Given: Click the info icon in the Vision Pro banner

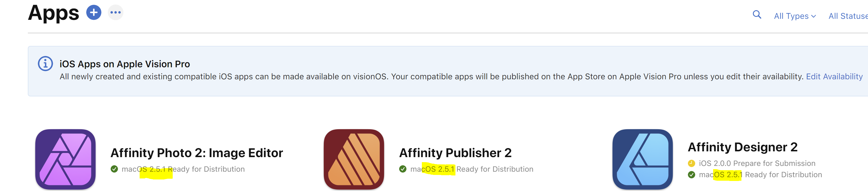Looking at the screenshot, I should [x=45, y=63].
